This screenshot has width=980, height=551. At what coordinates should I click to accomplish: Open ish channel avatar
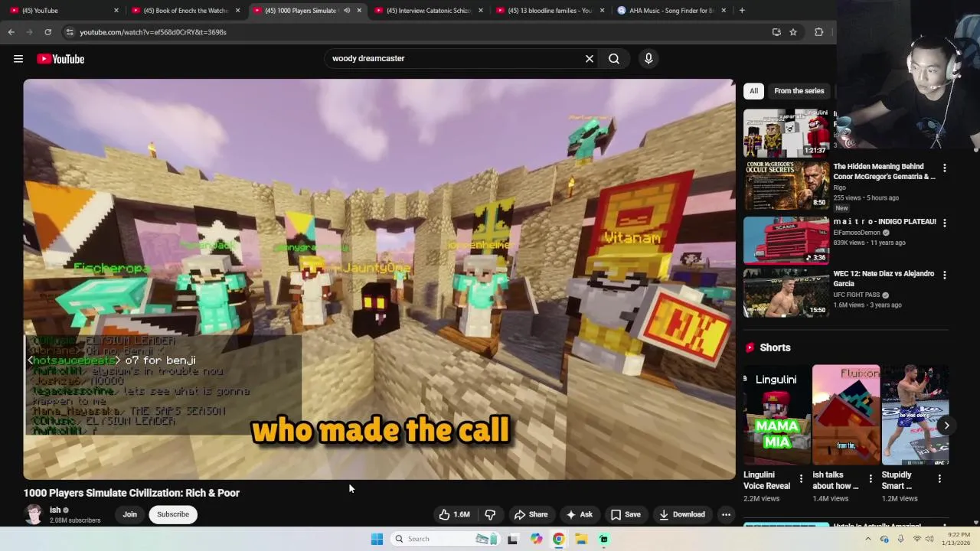(34, 514)
